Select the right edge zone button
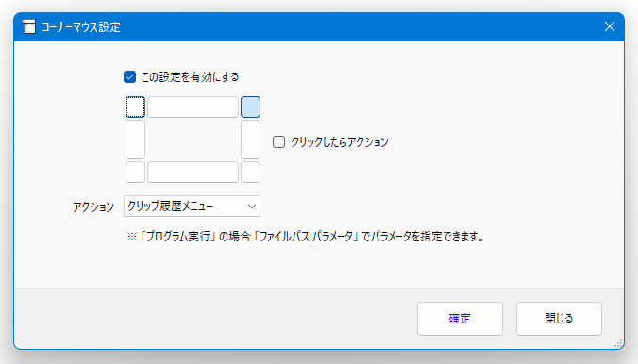Screen dimensions: 638x364 [250, 140]
